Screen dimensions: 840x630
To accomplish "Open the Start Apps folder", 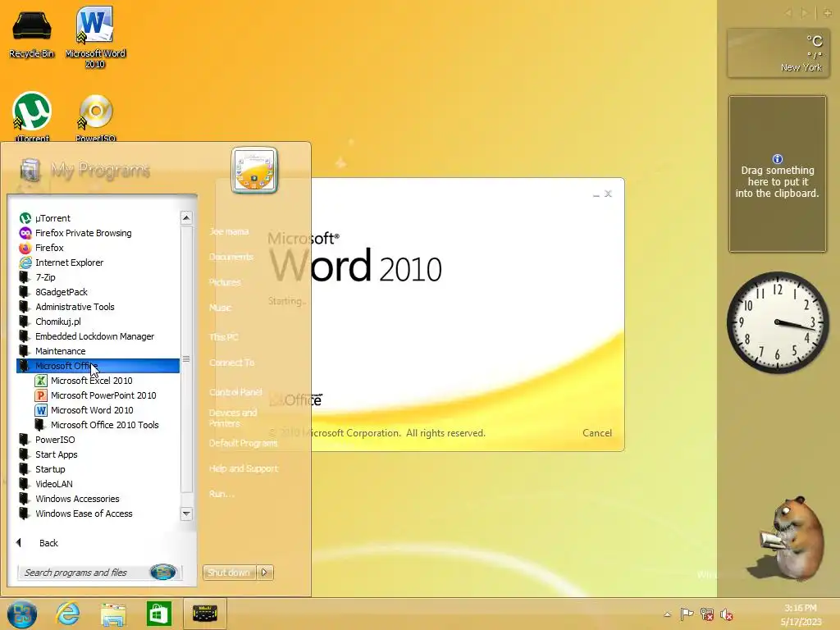I will coord(57,454).
